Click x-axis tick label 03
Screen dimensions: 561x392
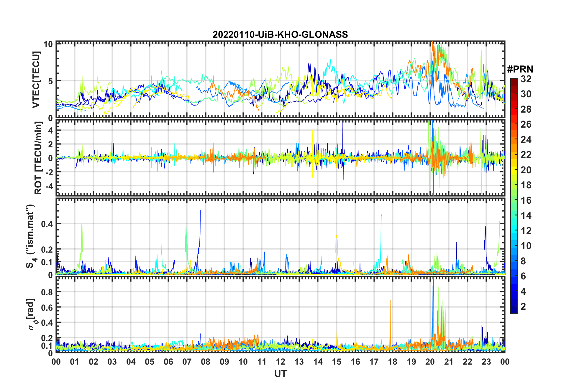[112, 362]
